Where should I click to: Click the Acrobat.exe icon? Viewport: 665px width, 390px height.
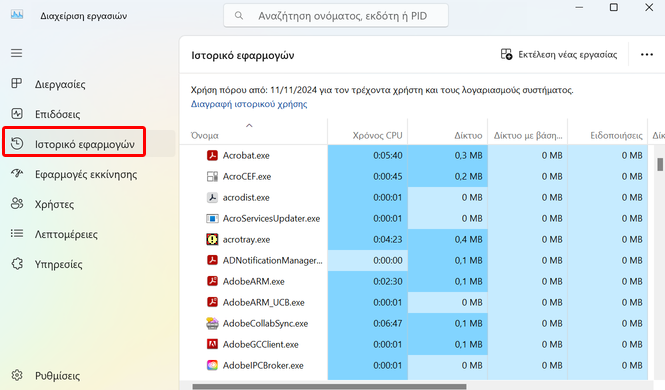pos(212,156)
